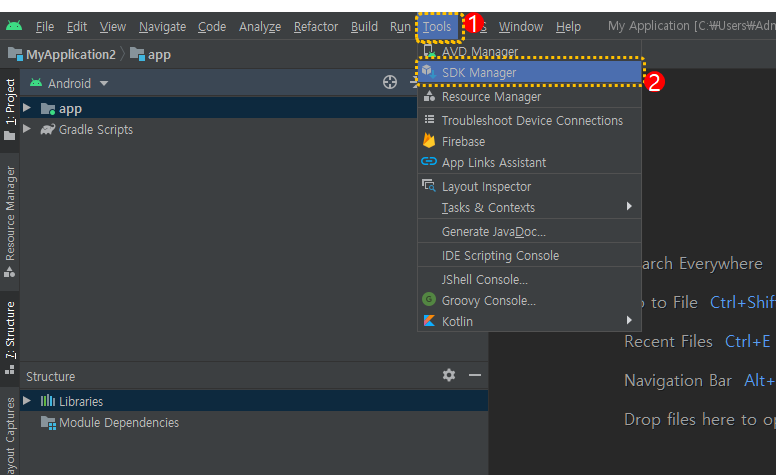Click the Android Studio logo icon

(14, 26)
